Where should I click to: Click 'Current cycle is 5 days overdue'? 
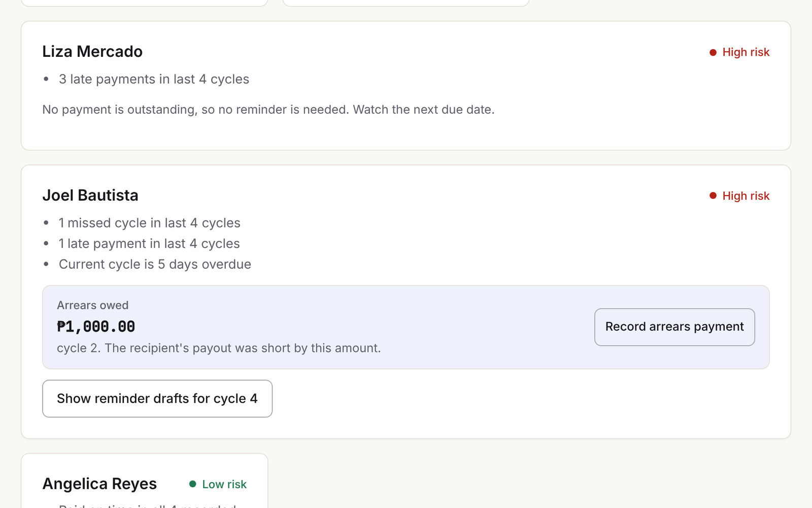[x=155, y=265]
